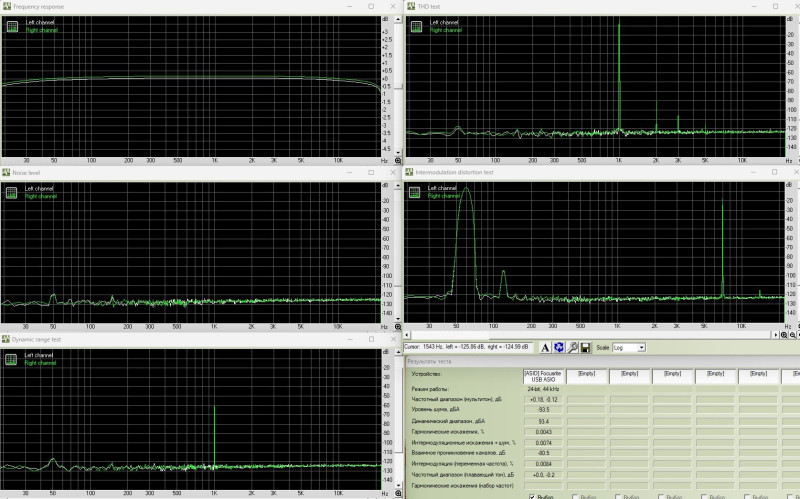This screenshot has width=800, height=499.
Task: Click Intermodulation distortion test title bar icon
Action: [x=409, y=172]
